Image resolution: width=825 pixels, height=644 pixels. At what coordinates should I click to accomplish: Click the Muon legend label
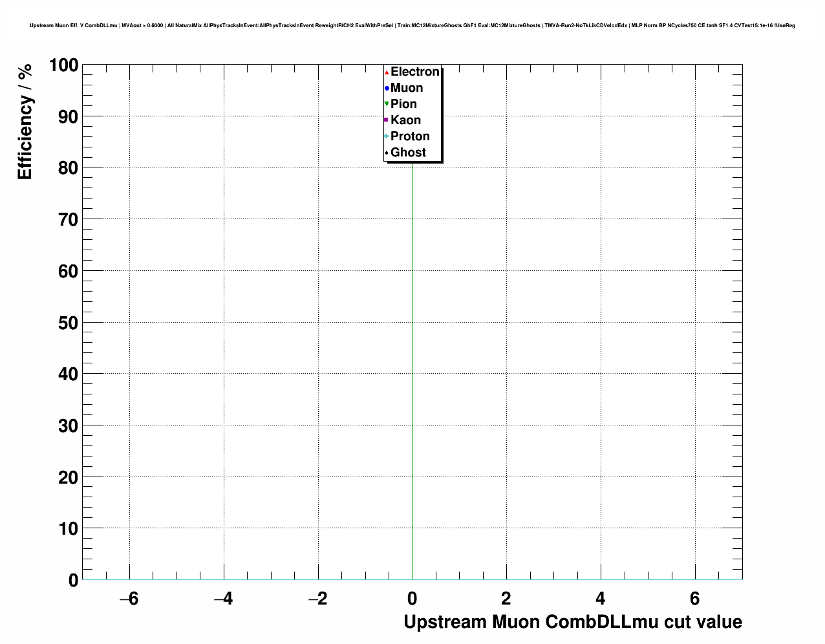[x=407, y=88]
